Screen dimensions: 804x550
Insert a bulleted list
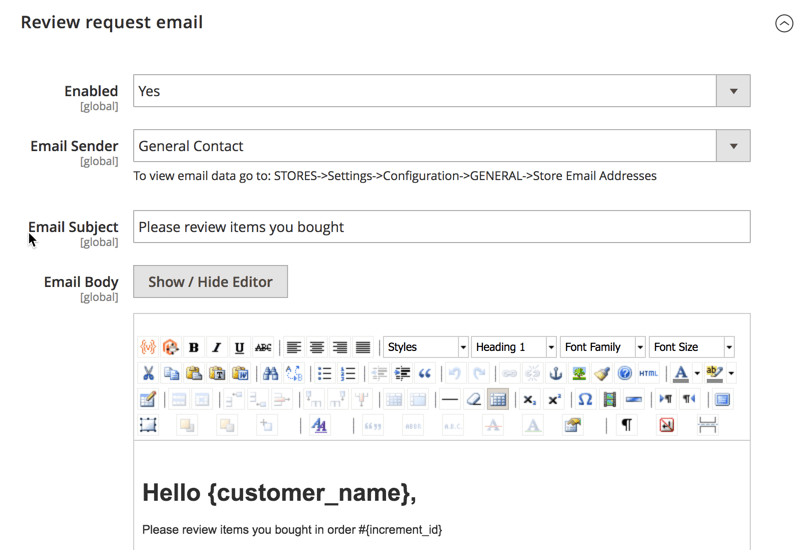[x=325, y=373]
